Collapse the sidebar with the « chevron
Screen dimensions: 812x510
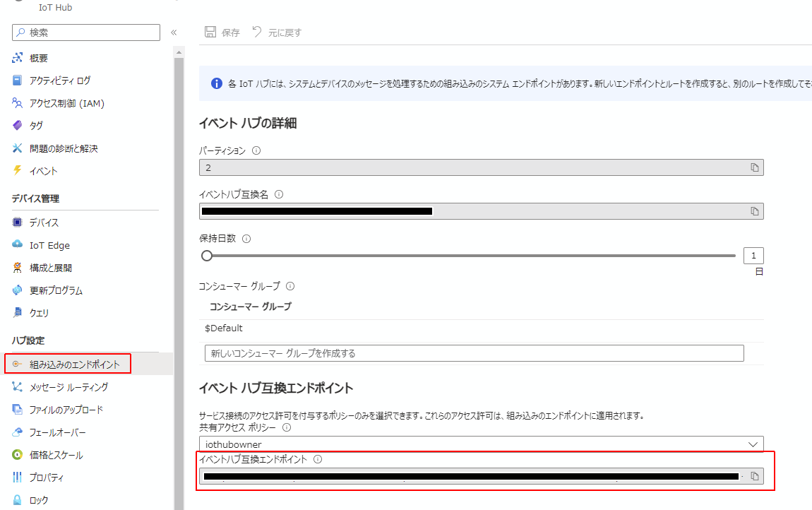pyautogui.click(x=173, y=32)
